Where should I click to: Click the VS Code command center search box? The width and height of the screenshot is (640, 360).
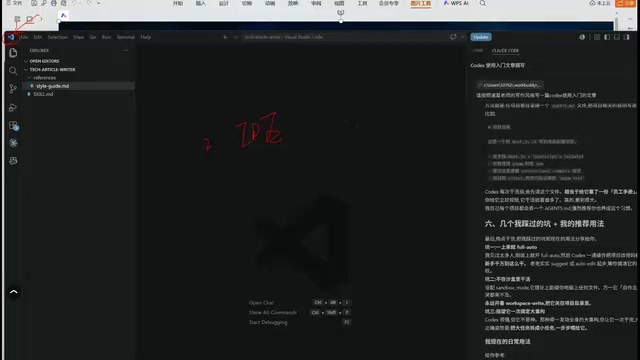click(345, 37)
